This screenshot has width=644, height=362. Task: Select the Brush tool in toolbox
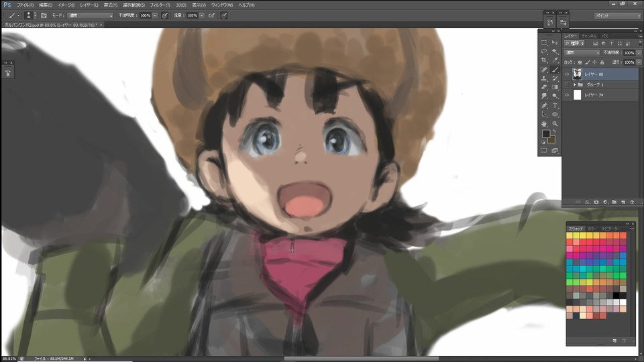(x=555, y=70)
